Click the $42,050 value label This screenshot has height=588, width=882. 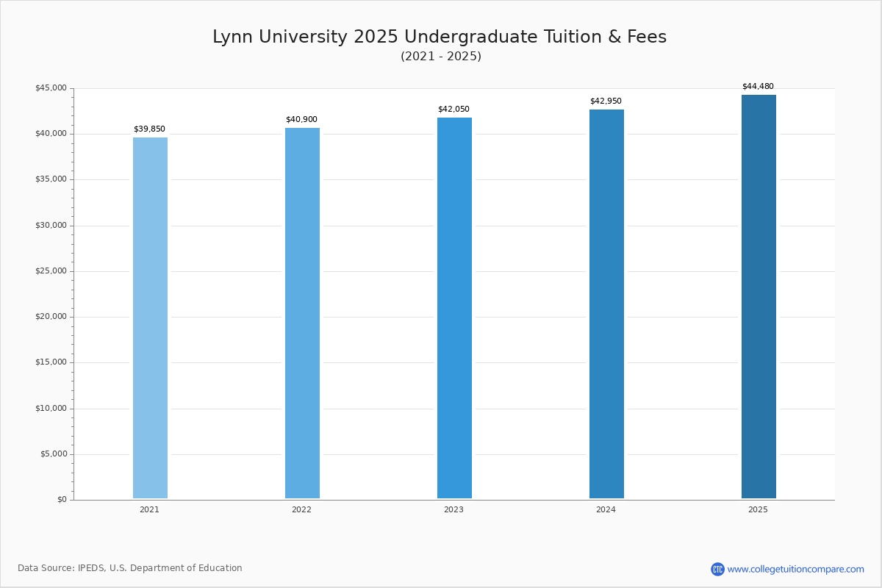tap(453, 110)
